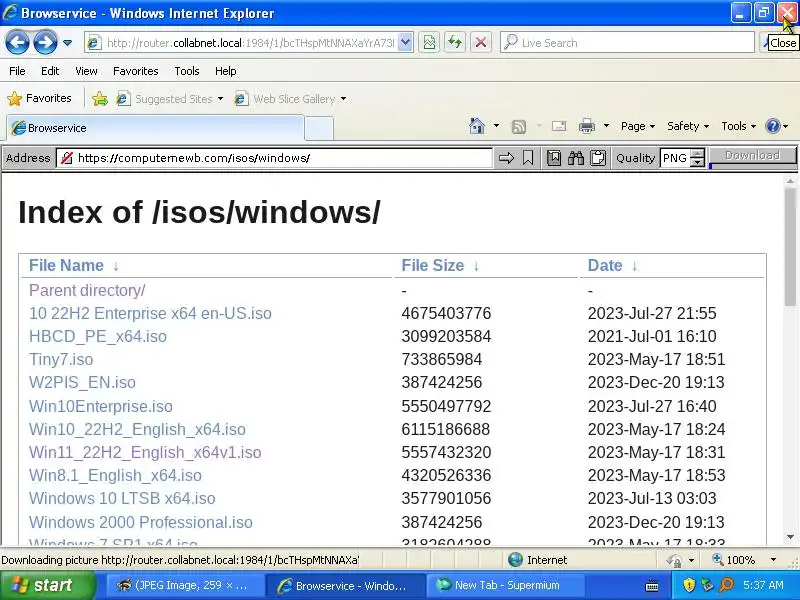Sort by Date column header

[x=605, y=265]
